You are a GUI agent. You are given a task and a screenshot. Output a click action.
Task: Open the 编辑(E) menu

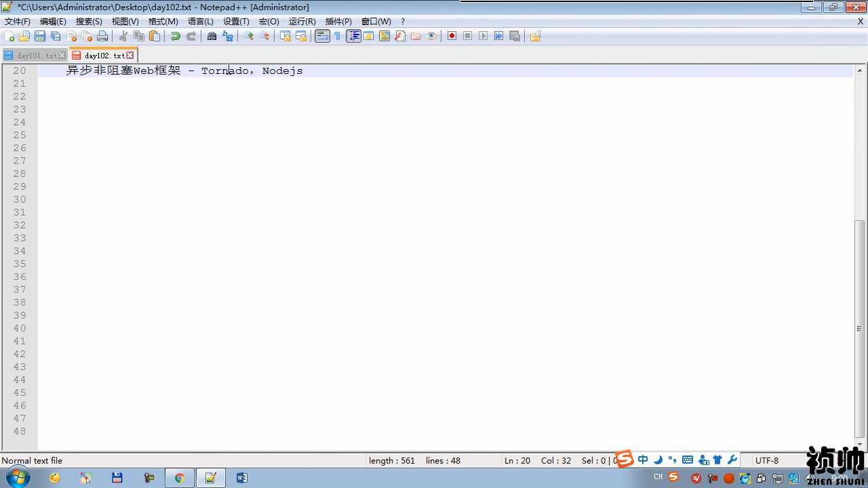pyautogui.click(x=53, y=22)
